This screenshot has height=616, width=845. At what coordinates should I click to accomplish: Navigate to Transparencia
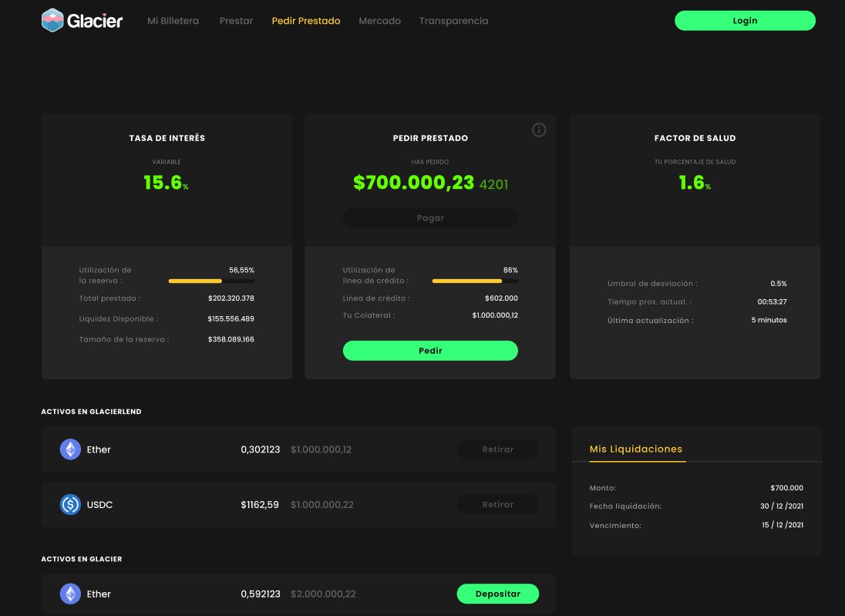[454, 21]
